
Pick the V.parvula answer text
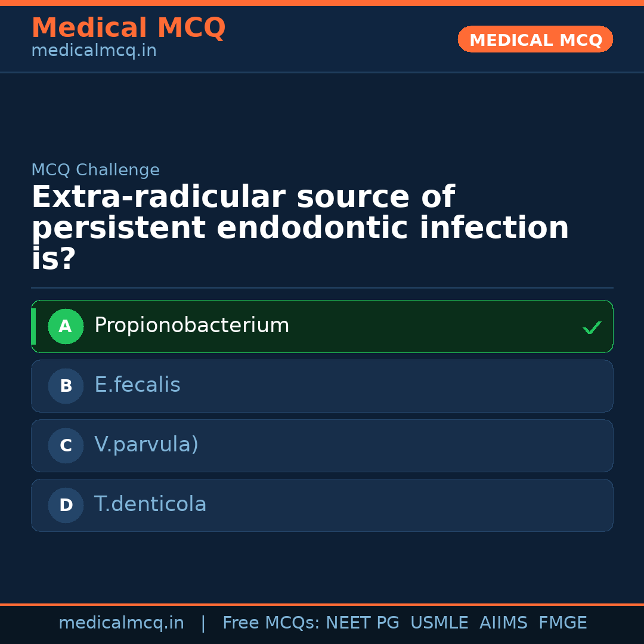[x=146, y=445]
